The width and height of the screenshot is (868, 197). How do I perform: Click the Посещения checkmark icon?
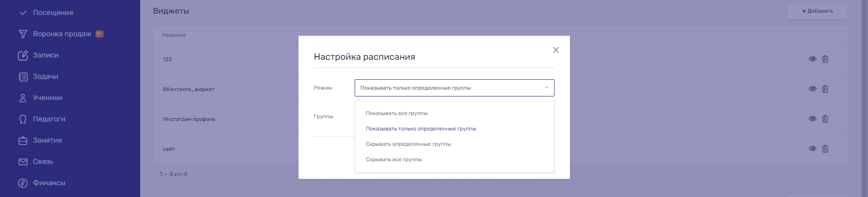(x=23, y=13)
